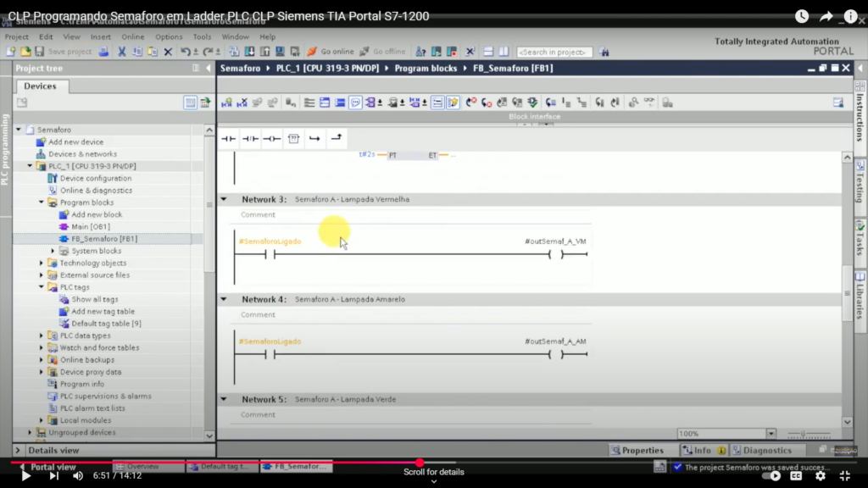
Task: Insert an empty box instruction
Action: coord(293,138)
